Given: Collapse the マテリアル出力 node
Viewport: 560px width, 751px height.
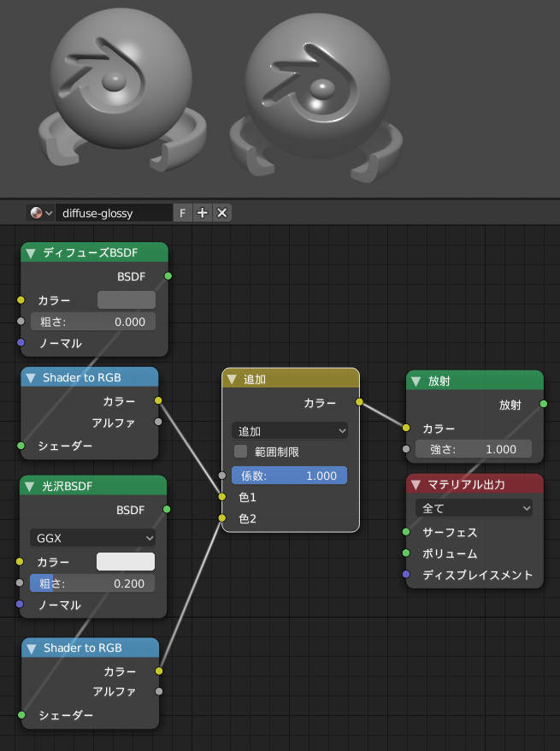Looking at the screenshot, I should pyautogui.click(x=416, y=485).
